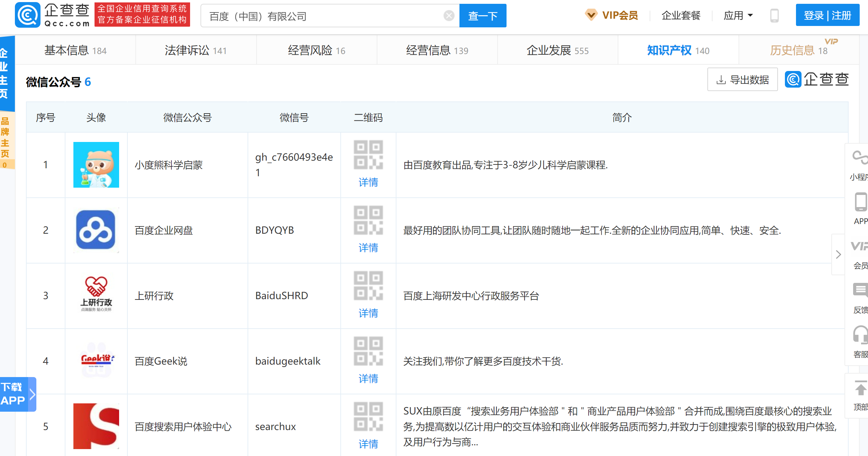The image size is (868, 456).
Task: Select the BDYQYB WeChat ID text
Action: tap(275, 230)
